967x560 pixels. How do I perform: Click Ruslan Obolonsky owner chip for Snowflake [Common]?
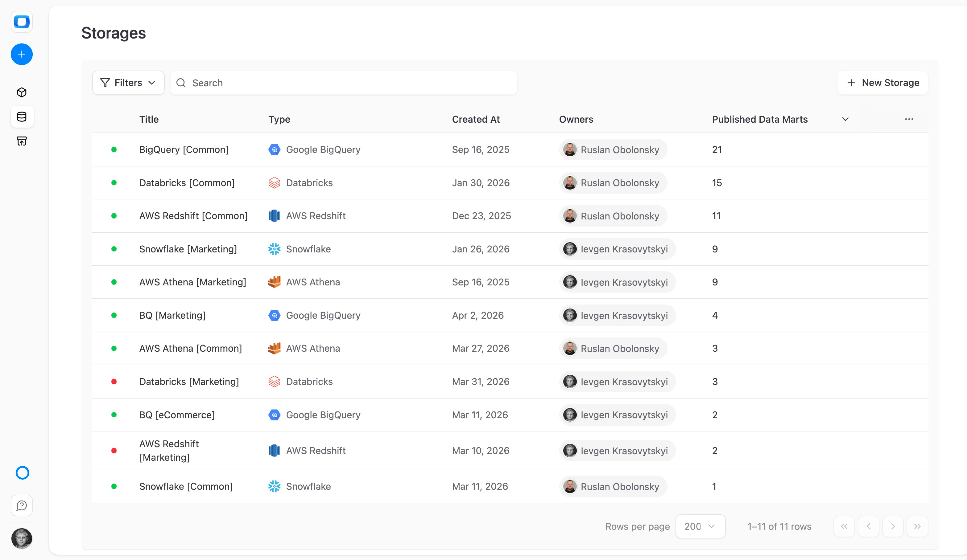[x=613, y=486]
